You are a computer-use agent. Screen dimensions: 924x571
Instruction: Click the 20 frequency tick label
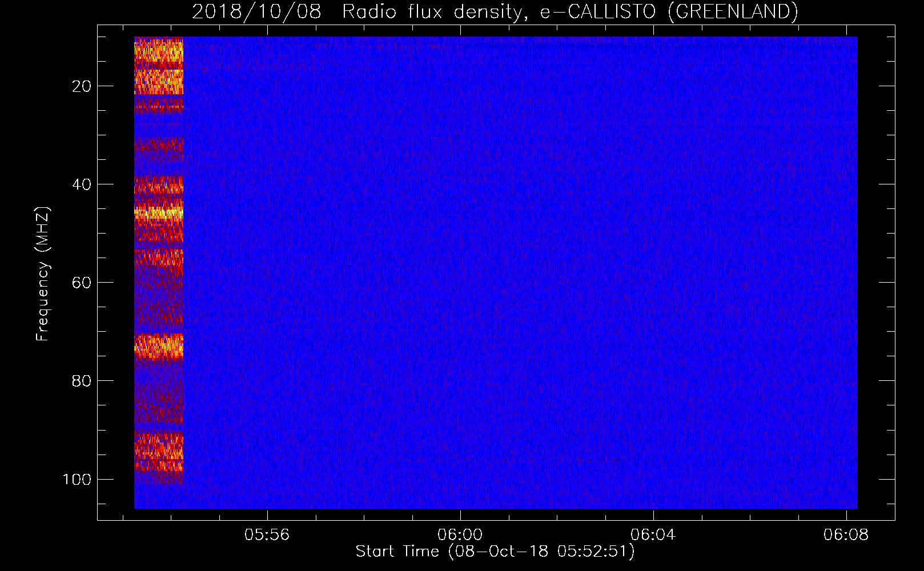(x=82, y=86)
